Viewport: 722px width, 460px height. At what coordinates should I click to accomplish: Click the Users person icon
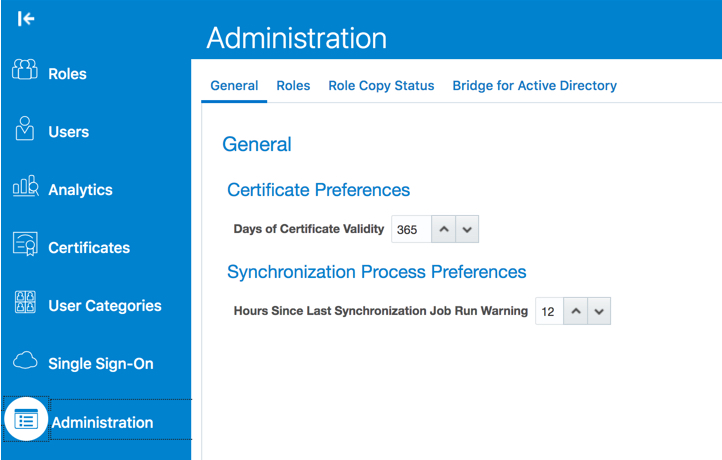pos(26,129)
